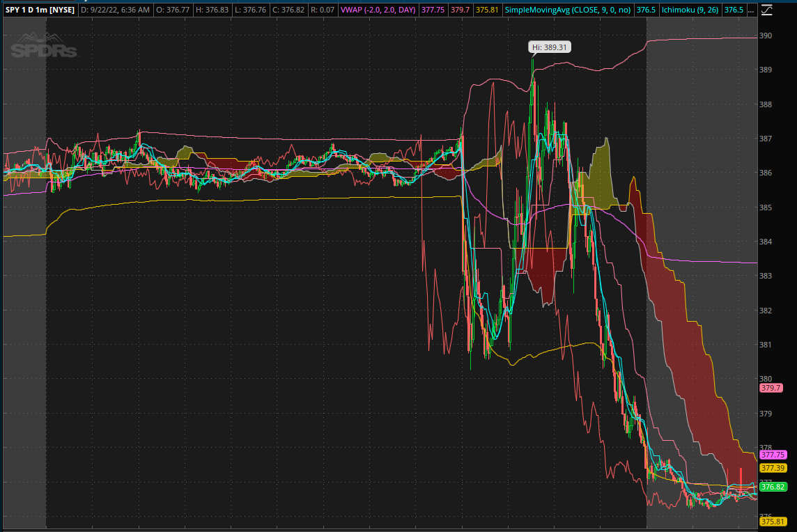Expand the '...' more studies button

point(751,10)
